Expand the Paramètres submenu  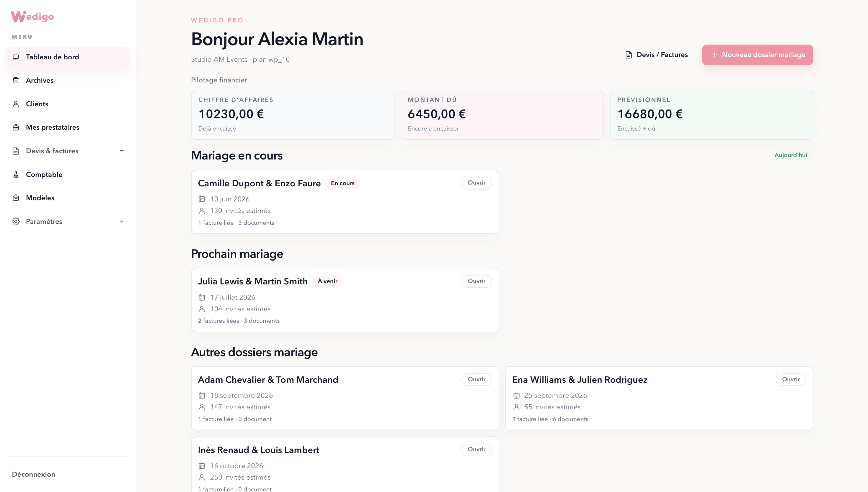[x=122, y=221]
